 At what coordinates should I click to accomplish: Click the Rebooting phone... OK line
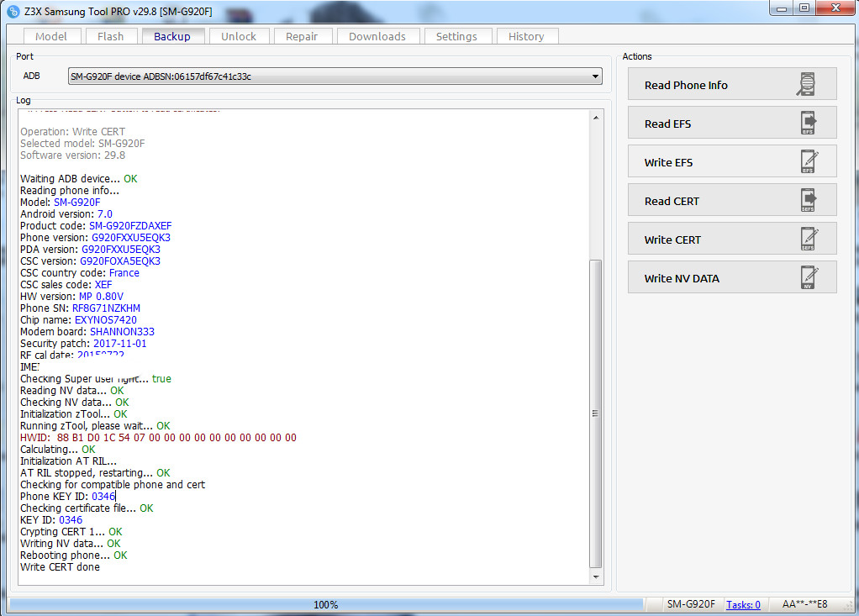click(74, 555)
